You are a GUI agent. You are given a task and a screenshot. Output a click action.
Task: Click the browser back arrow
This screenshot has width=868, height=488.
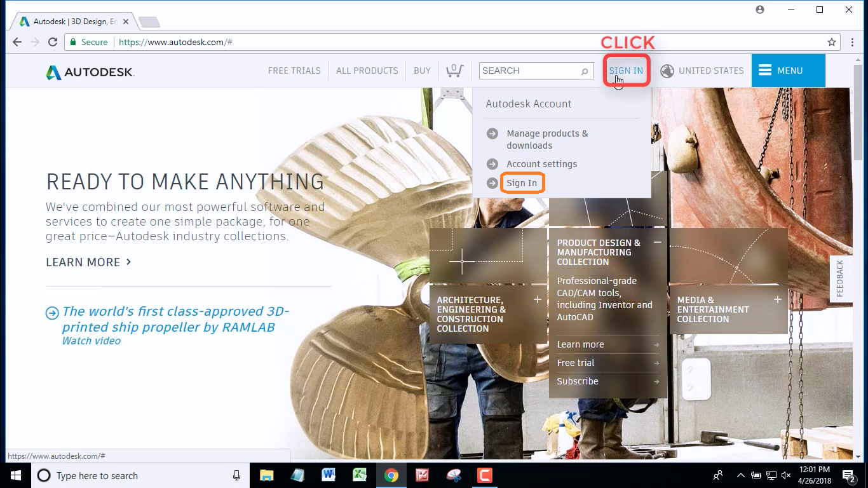17,42
